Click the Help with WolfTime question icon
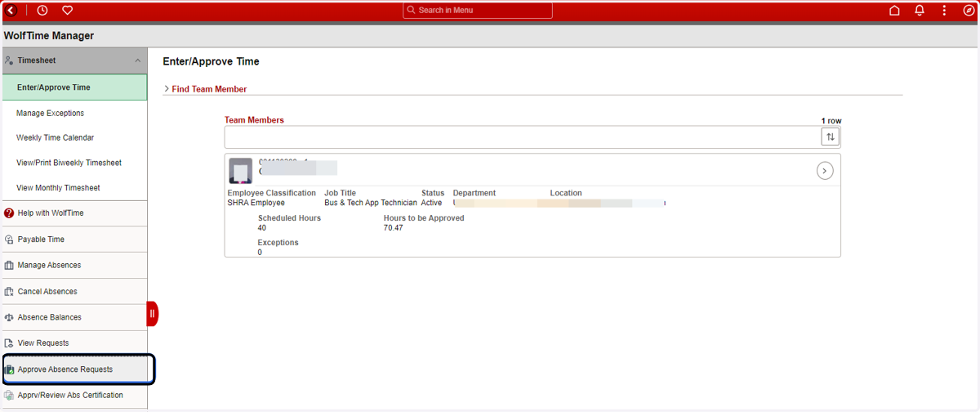 click(x=9, y=213)
